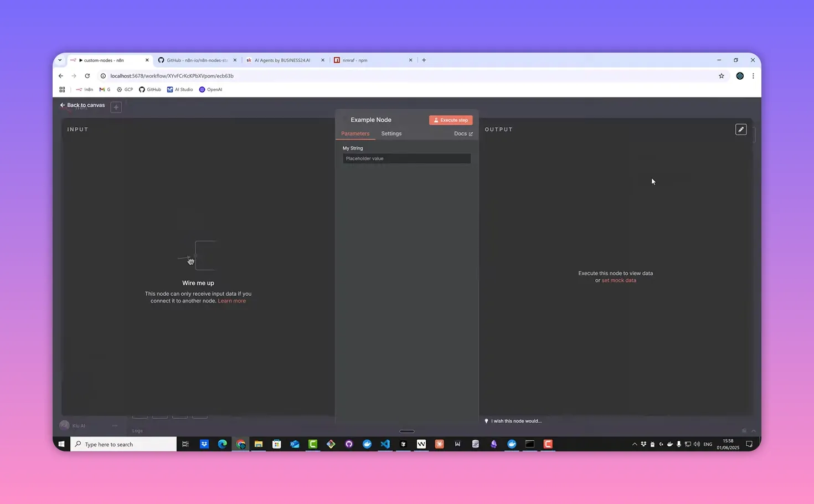Viewport: 814px width, 504px height.
Task: Click the edit pencil icon above OUTPUT panel
Action: 741,129
